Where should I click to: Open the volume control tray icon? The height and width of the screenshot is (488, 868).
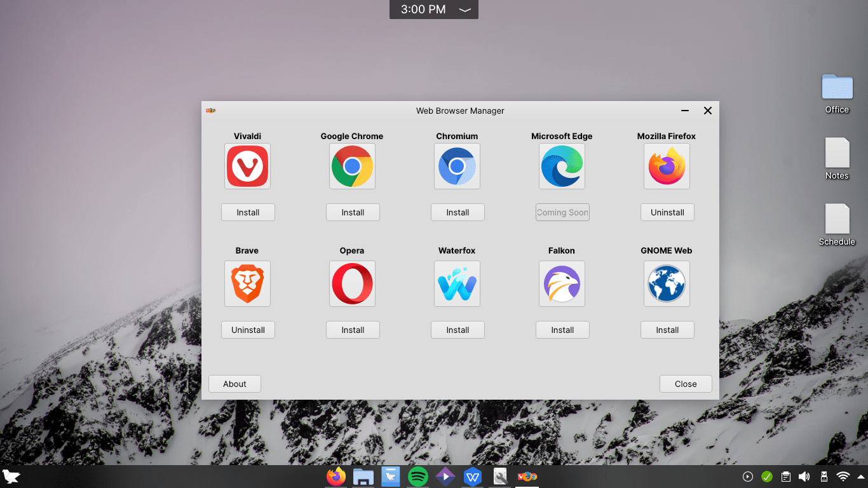click(x=804, y=477)
